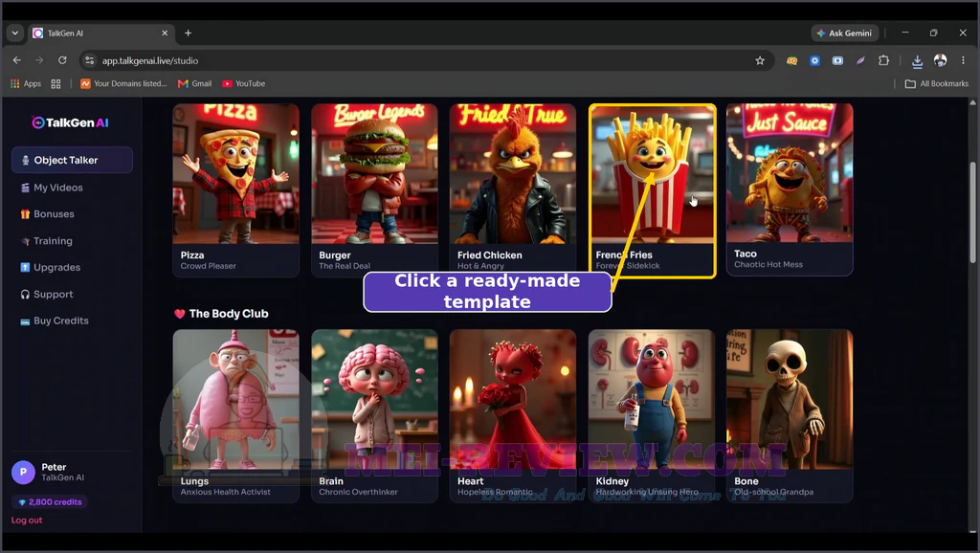The height and width of the screenshot is (553, 980).
Task: Open the YouTube bookmark
Action: (x=243, y=84)
